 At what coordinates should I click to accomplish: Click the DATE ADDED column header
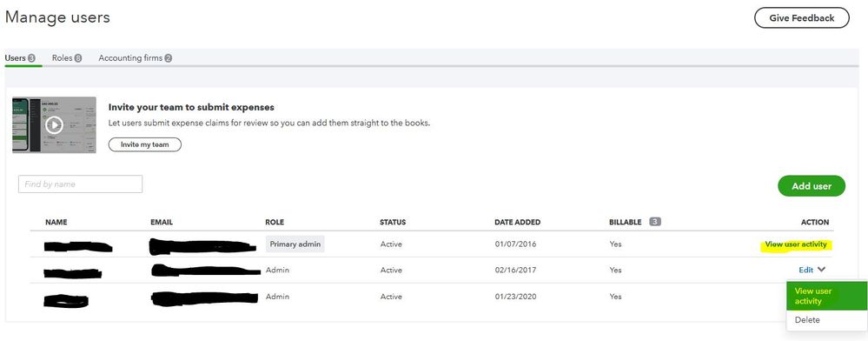[518, 223]
